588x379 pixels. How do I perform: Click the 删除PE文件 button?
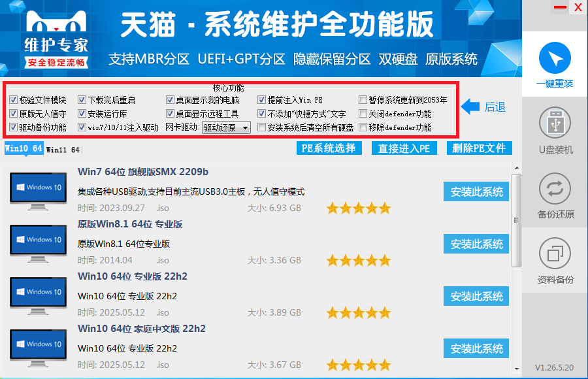480,148
